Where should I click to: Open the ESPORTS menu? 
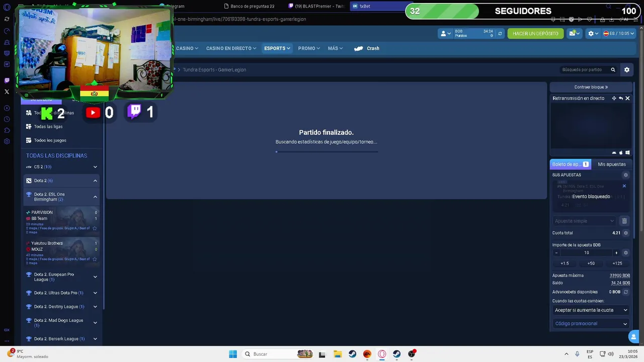tap(277, 48)
